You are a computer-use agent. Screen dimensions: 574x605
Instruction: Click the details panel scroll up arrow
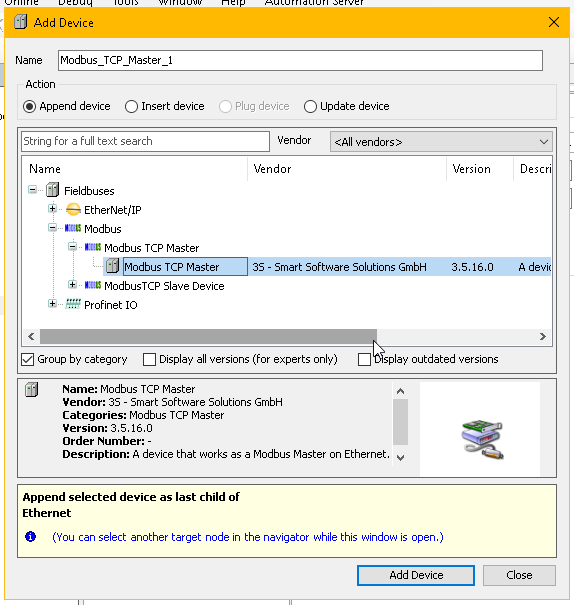coord(400,391)
